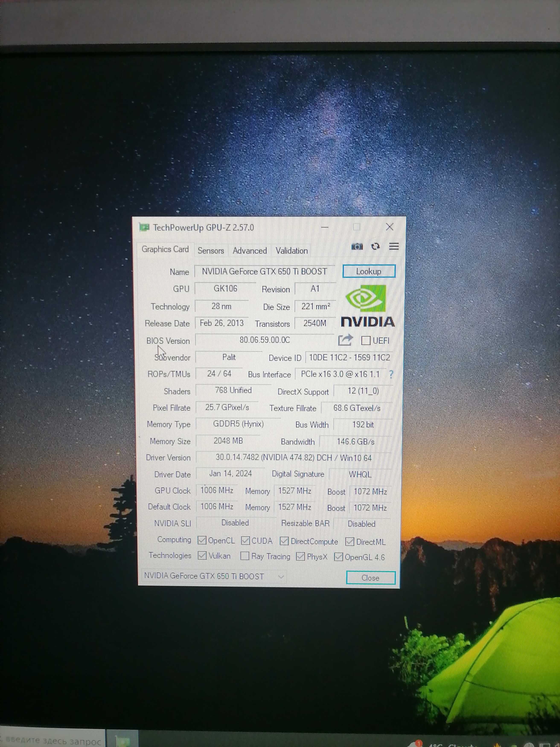The image size is (560, 747).
Task: Click the Pixel Fillrate 25.7 GPixel/s
Action: pos(227,408)
